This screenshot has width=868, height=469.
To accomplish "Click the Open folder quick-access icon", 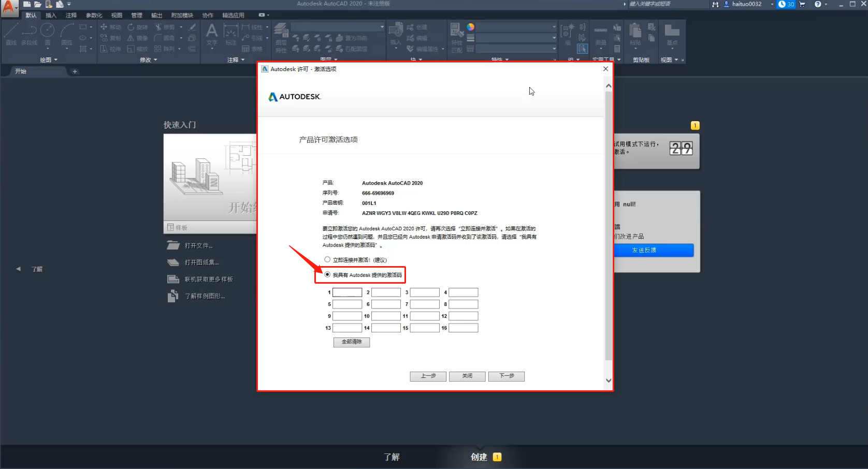I will point(38,4).
